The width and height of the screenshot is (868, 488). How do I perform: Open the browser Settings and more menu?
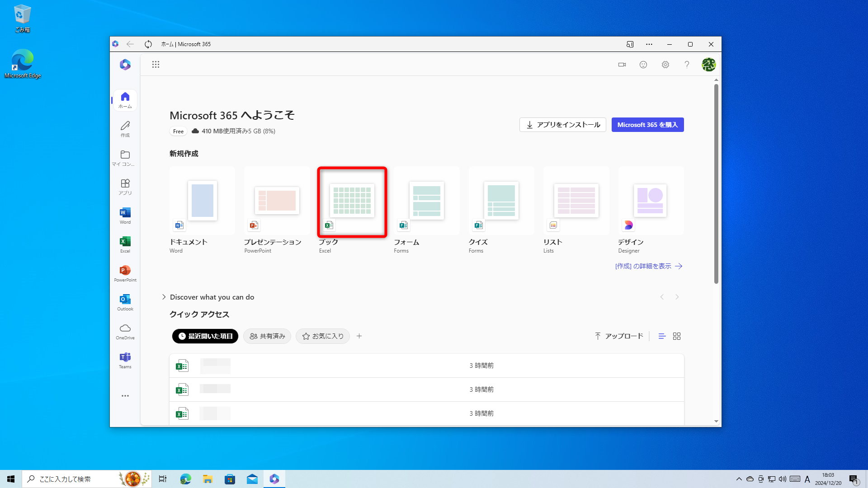(649, 44)
